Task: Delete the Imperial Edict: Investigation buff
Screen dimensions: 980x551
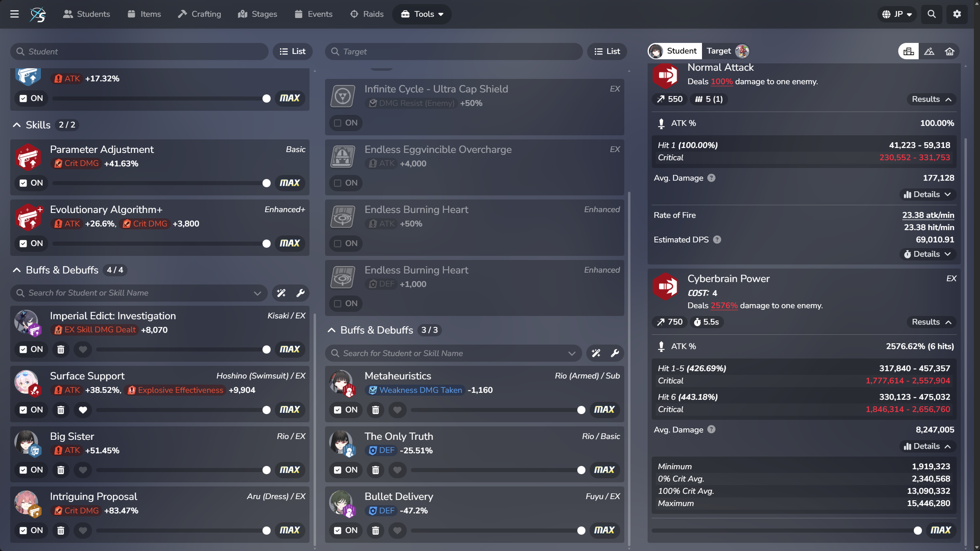Action: tap(61, 349)
